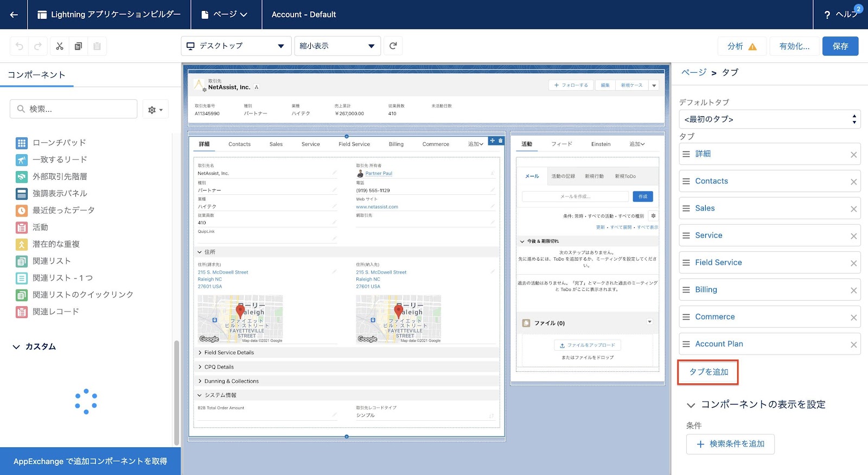
Task: Go back using the left arrow icon
Action: point(14,15)
